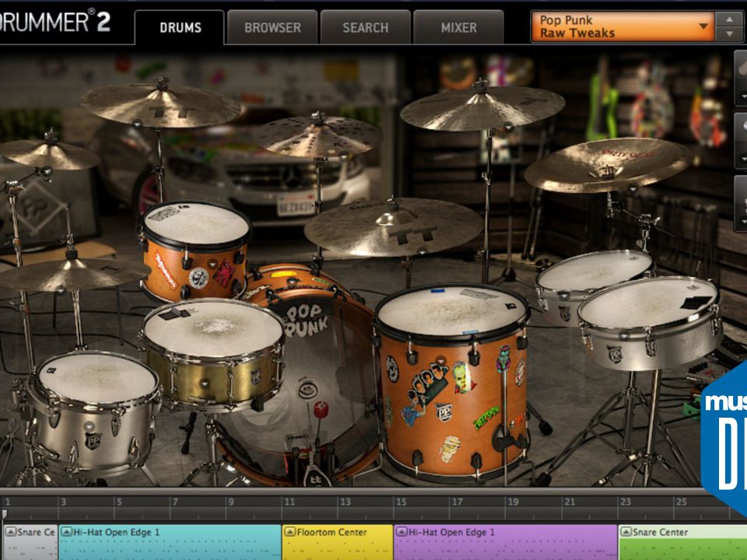The width and height of the screenshot is (747, 560).
Task: Expand the grey Snare Ce clip arrow icon
Action: (x=10, y=532)
